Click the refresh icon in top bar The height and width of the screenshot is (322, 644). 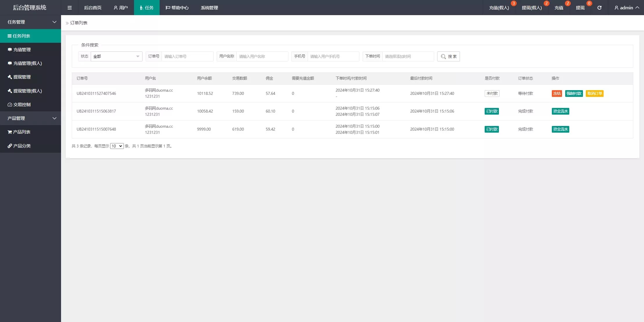pos(599,8)
